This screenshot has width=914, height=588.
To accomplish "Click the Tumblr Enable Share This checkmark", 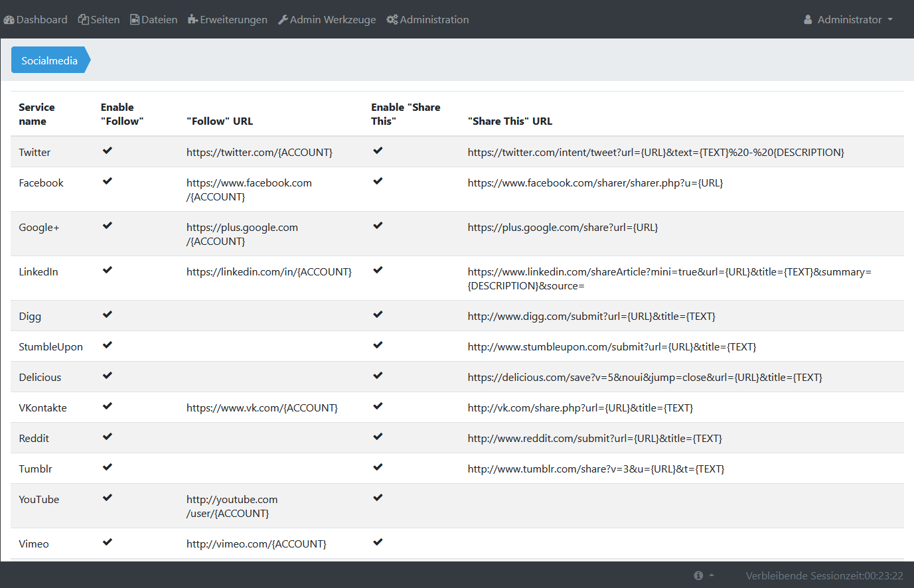I will click(x=378, y=467).
